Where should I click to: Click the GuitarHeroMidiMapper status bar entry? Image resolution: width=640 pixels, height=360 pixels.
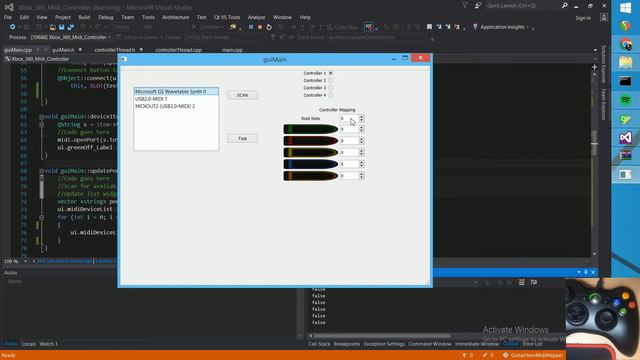click(533, 355)
